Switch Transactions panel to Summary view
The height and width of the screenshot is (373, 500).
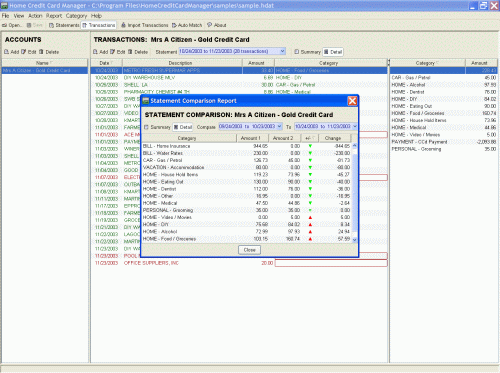pos(307,52)
